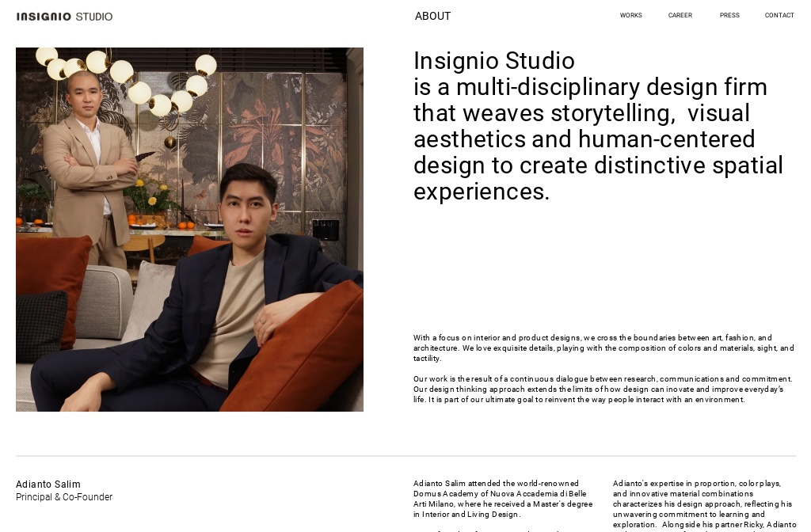Open the WORKS navigation link

(630, 15)
